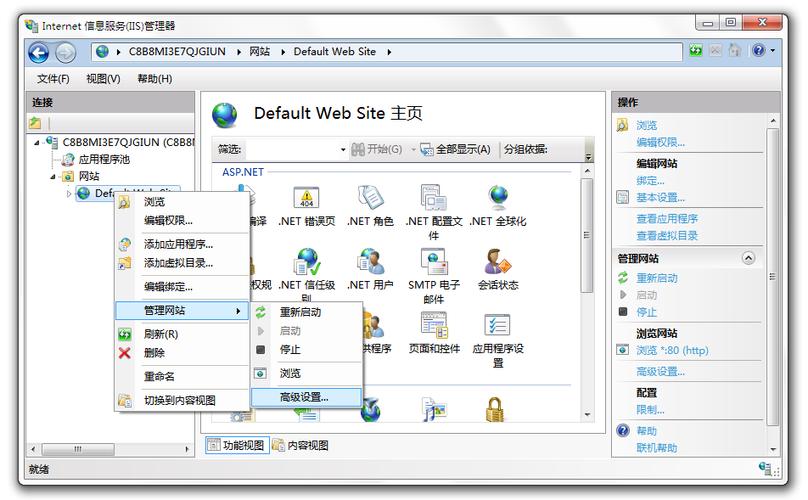The height and width of the screenshot is (500, 808).
Task: Open the 视图(V) menu
Action: 103,78
